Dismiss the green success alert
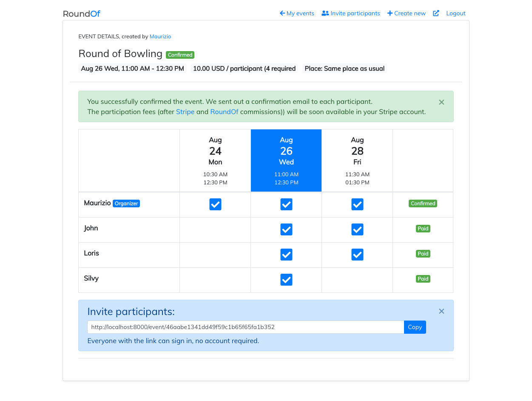Viewport: 532px width, 401px height. click(441, 102)
